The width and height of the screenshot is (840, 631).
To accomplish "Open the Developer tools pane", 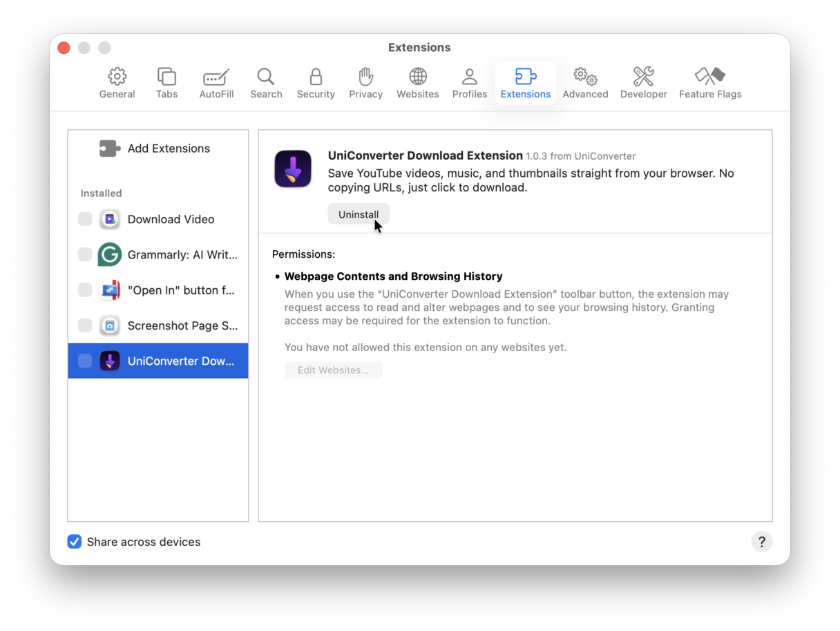I will click(643, 83).
